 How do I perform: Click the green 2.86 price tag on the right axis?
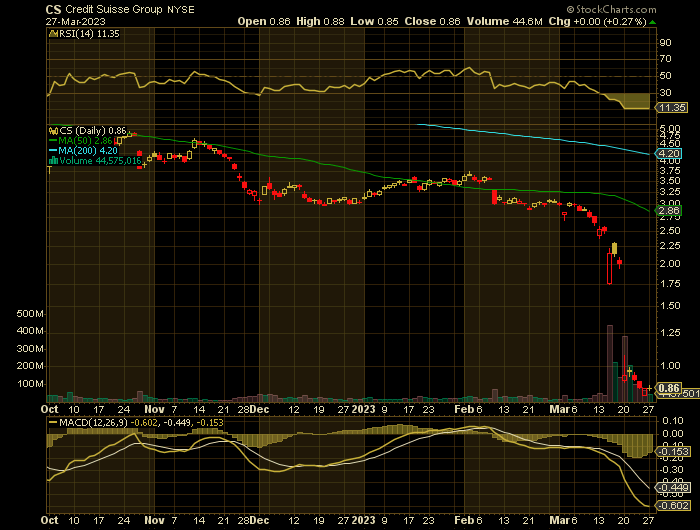click(668, 211)
